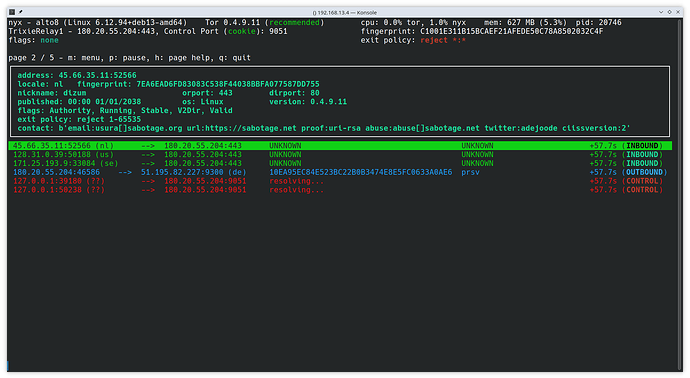The height and width of the screenshot is (378, 690).
Task: Click the dizum fingerprint 7EA6EAD6FD83... text
Action: pos(228,84)
